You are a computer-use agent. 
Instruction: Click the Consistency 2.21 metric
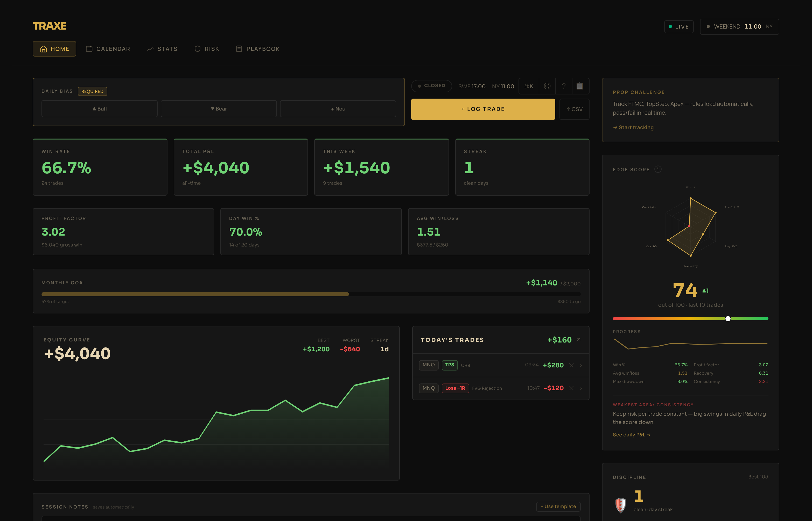click(731, 381)
